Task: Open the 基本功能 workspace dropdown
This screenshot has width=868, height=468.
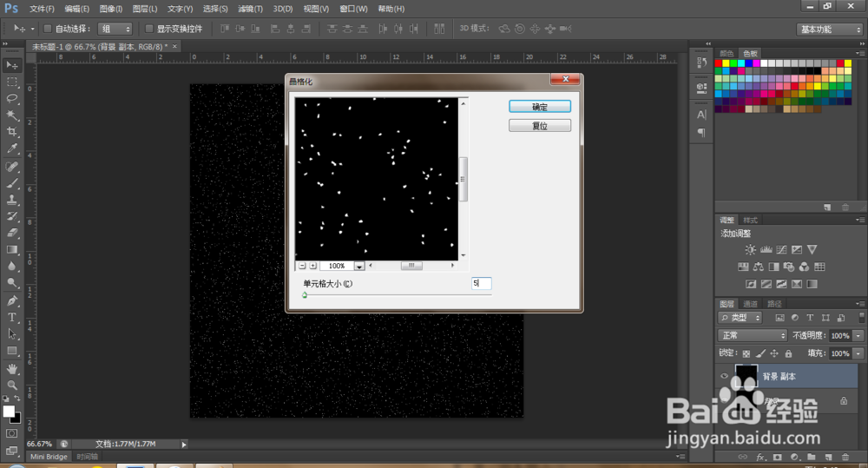Action: click(831, 30)
